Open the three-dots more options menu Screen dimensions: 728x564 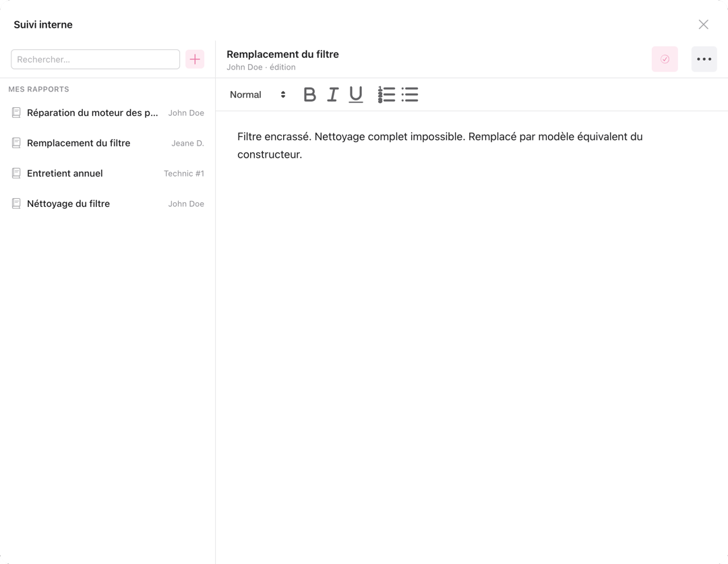(704, 59)
